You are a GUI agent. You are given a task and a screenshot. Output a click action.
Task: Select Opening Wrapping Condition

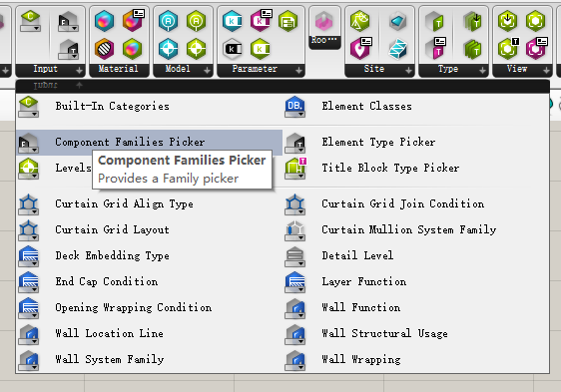coord(149,308)
